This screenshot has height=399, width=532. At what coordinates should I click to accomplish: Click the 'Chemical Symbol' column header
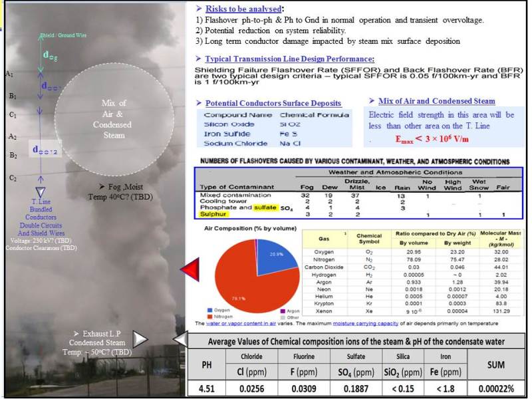tap(369, 239)
